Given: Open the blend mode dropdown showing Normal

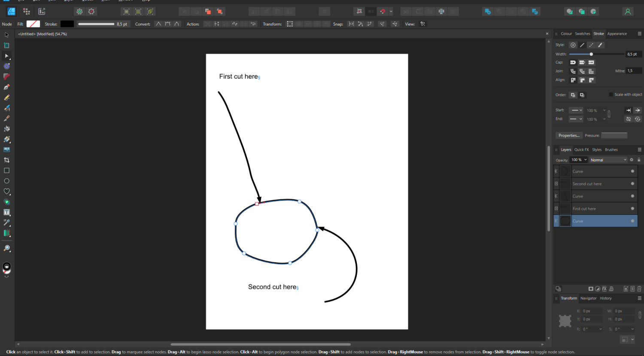Looking at the screenshot, I should (608, 160).
